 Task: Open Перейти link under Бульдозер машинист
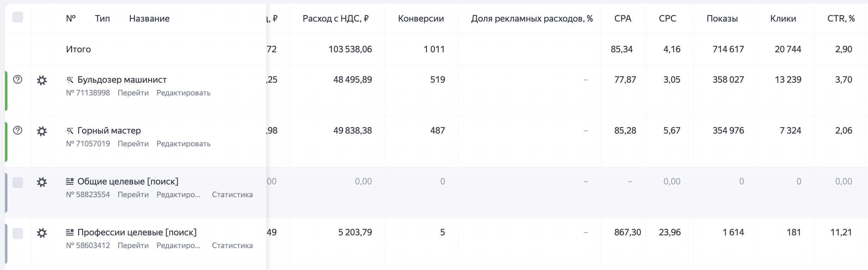pos(133,93)
